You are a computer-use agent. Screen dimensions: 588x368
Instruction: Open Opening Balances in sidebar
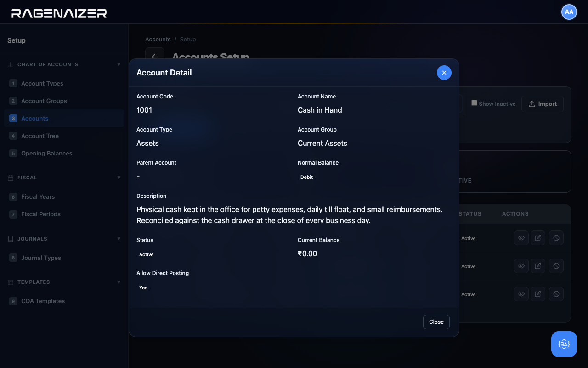point(64,153)
